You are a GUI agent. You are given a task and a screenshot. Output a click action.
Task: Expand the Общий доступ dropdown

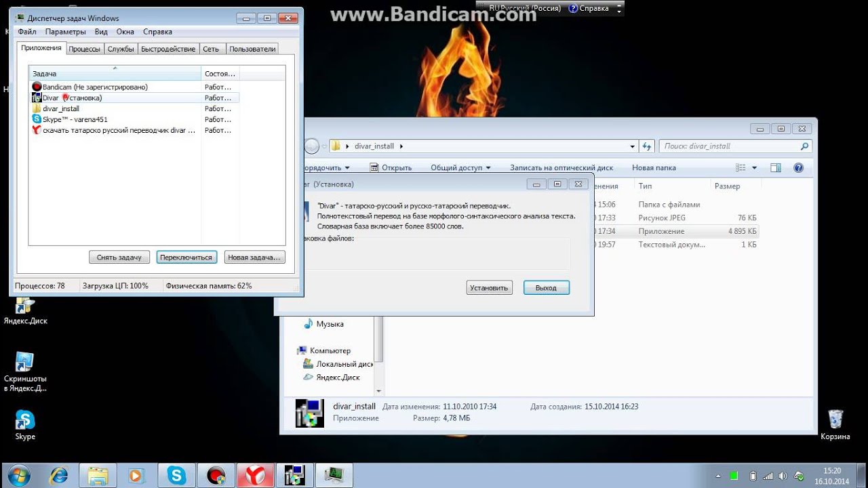pos(488,168)
